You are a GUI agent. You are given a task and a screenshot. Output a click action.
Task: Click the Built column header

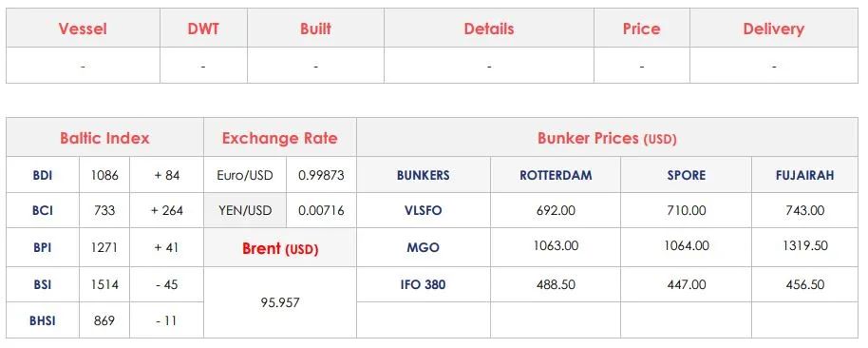coord(315,29)
